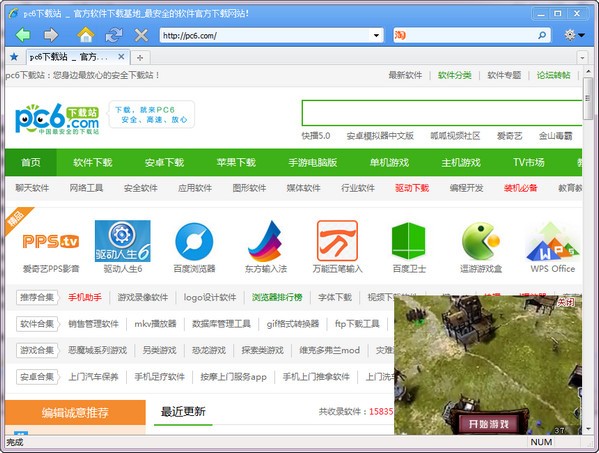
Task: Reload the page with refresh icon
Action: coord(114,35)
